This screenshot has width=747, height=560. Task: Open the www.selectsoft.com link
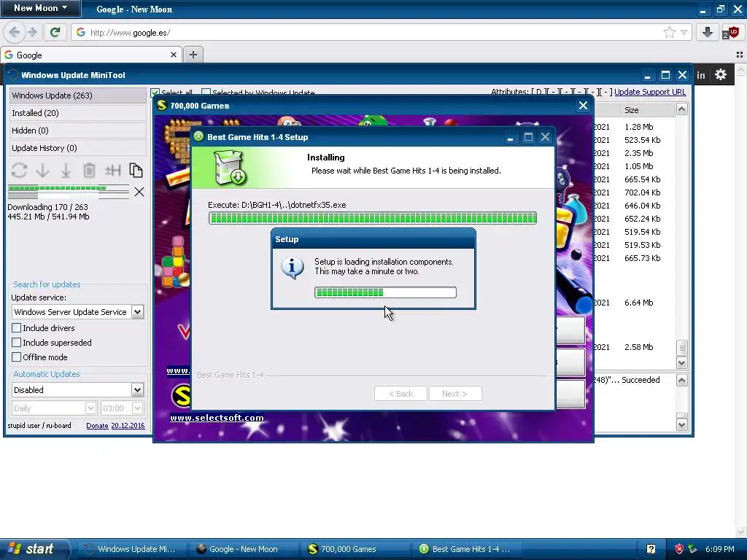[x=217, y=418]
